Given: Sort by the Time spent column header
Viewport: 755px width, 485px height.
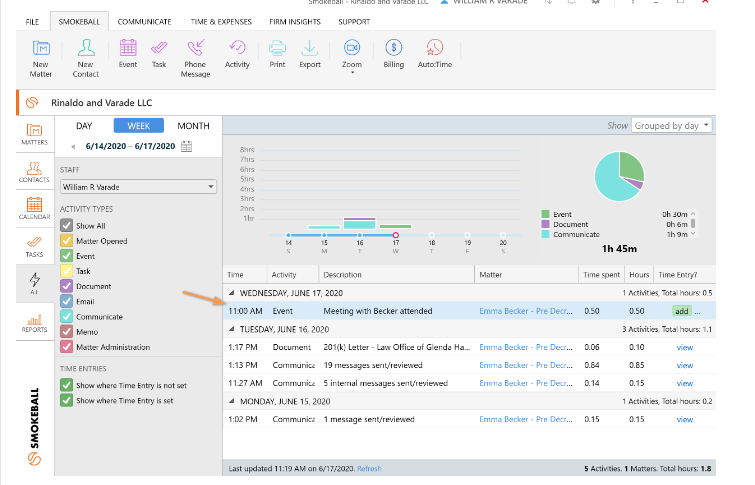Looking at the screenshot, I should pyautogui.click(x=601, y=275).
